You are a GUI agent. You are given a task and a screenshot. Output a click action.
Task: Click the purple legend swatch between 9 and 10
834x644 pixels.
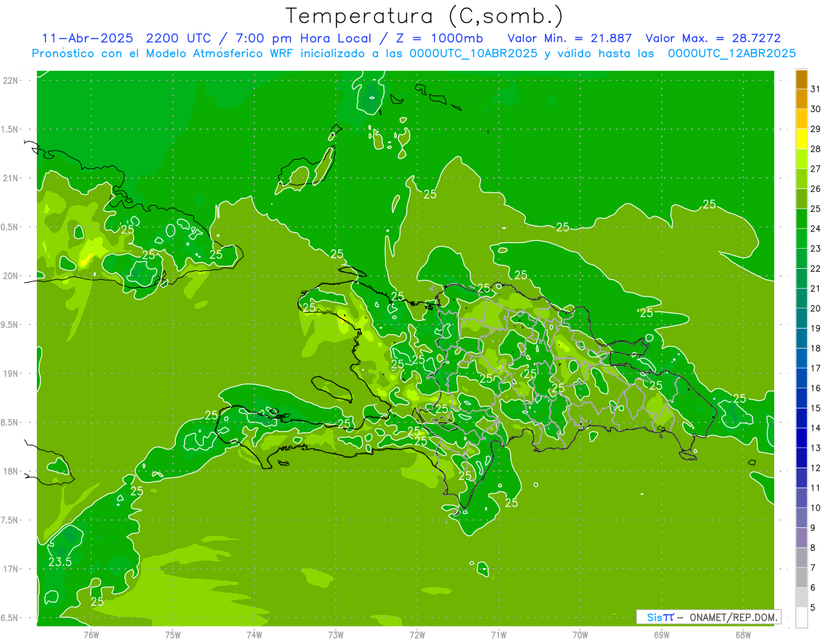[801, 518]
